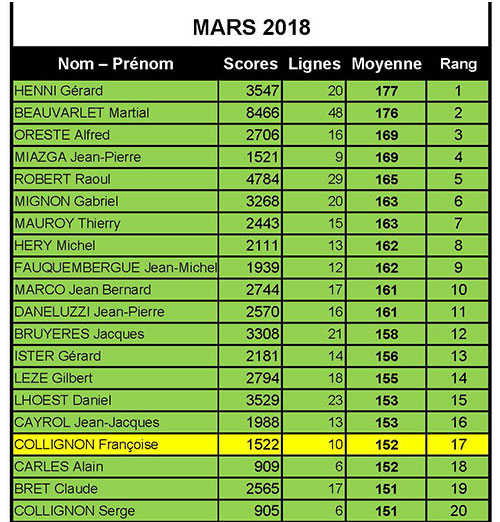This screenshot has width=500, height=522.
Task: Click MIAZGA Jean-Pierre's name cell
Action: (115, 157)
